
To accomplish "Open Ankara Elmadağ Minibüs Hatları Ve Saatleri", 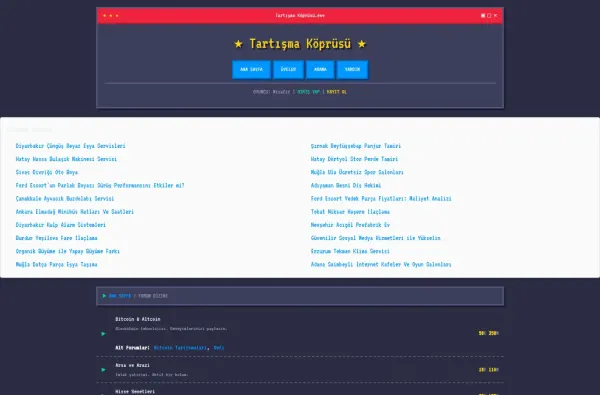I will click(x=75, y=212).
